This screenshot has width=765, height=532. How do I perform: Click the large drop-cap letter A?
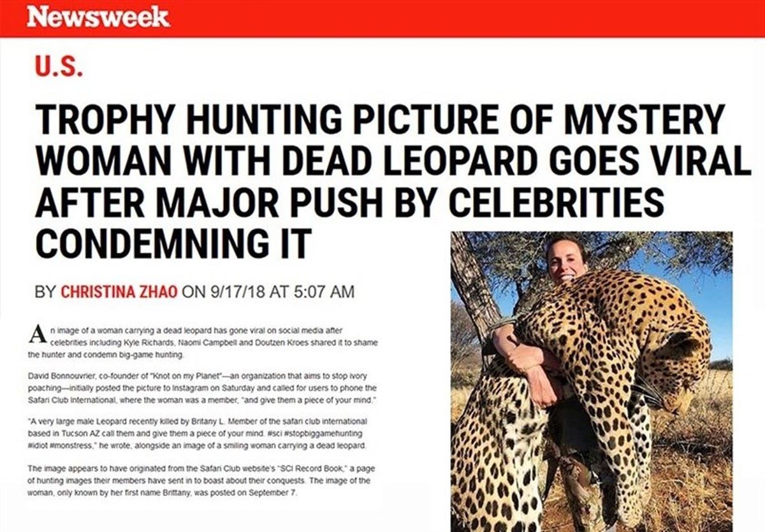(37, 334)
